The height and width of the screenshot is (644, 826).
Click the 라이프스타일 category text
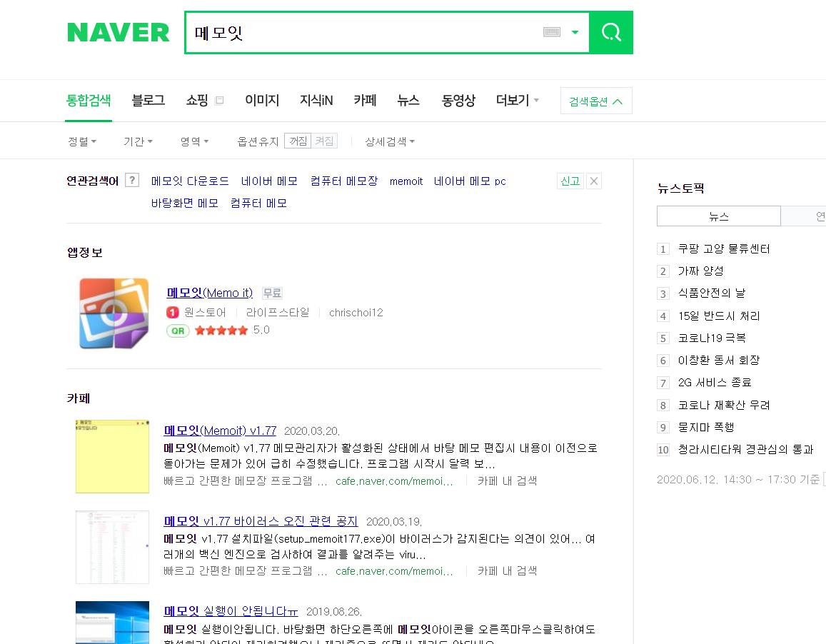tap(278, 313)
